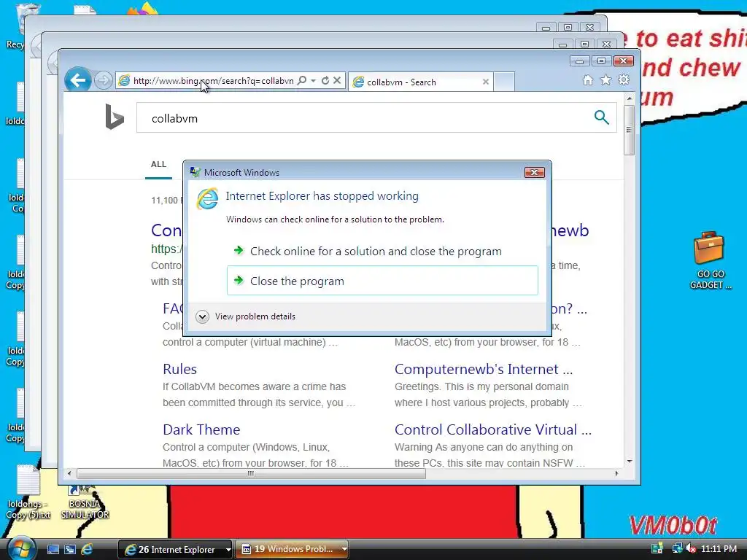Open the Computernewb's Internet result link
Viewport: 747px width, 560px height.
[483, 369]
